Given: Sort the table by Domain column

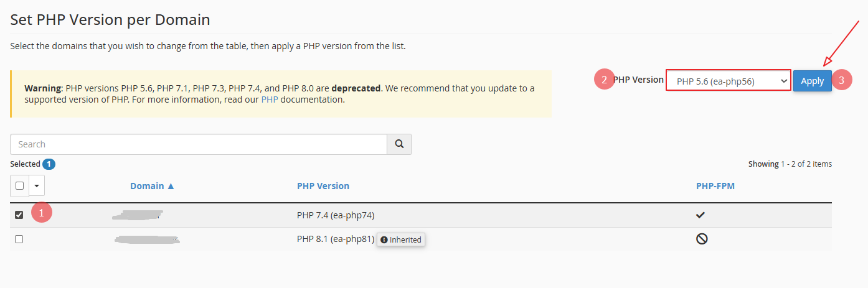Looking at the screenshot, I should pyautogui.click(x=152, y=186).
